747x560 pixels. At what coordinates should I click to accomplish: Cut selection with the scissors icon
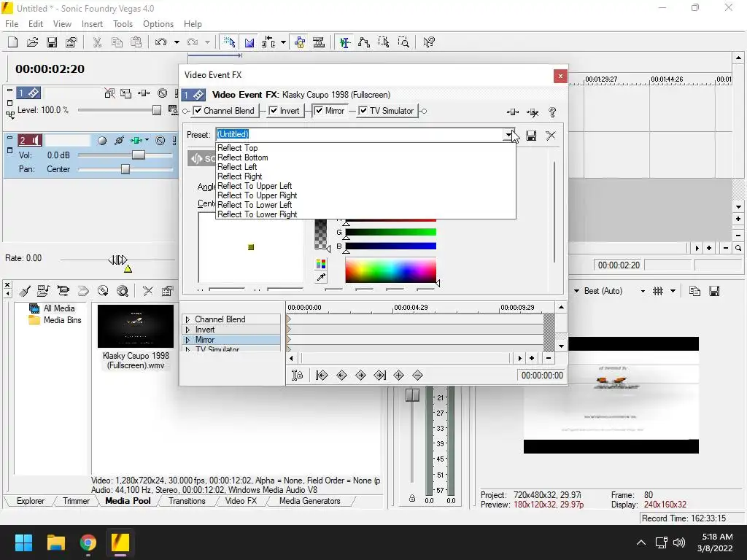point(97,42)
